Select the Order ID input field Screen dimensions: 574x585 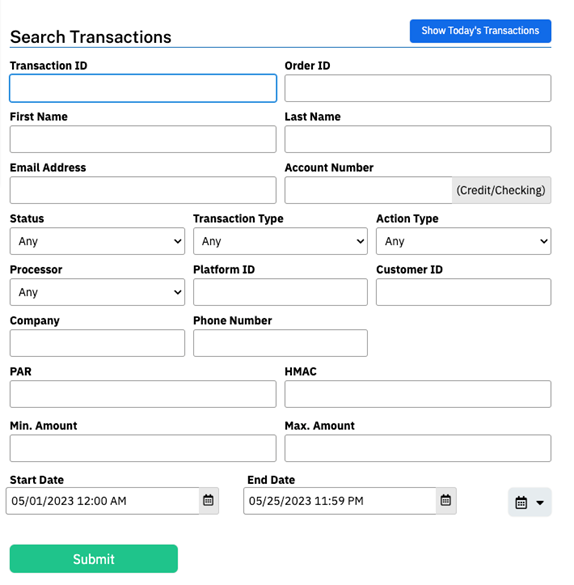pos(418,88)
